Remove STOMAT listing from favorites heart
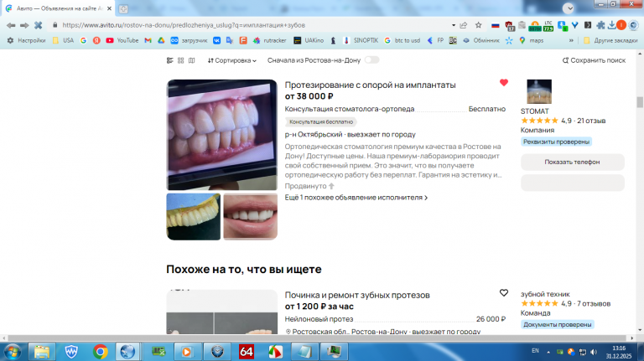The width and height of the screenshot is (644, 361). (x=504, y=82)
